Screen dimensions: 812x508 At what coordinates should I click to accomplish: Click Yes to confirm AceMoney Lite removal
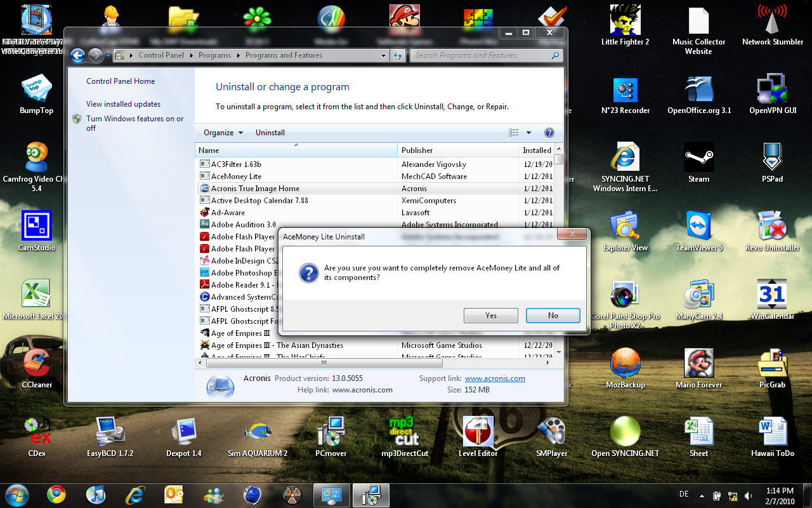tap(490, 316)
